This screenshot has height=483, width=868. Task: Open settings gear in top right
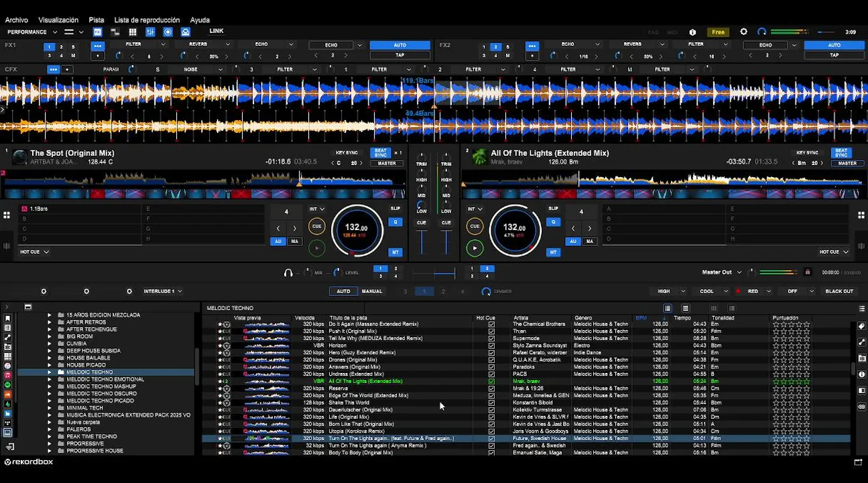pos(743,32)
